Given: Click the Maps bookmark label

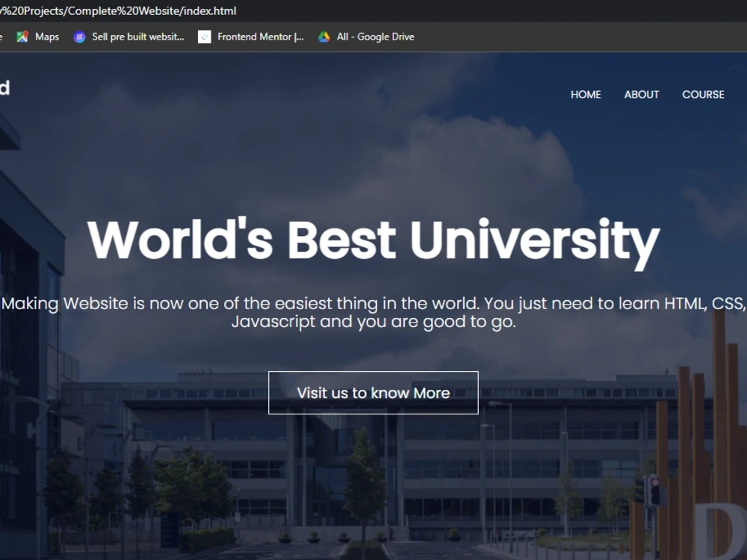Looking at the screenshot, I should click(x=47, y=37).
